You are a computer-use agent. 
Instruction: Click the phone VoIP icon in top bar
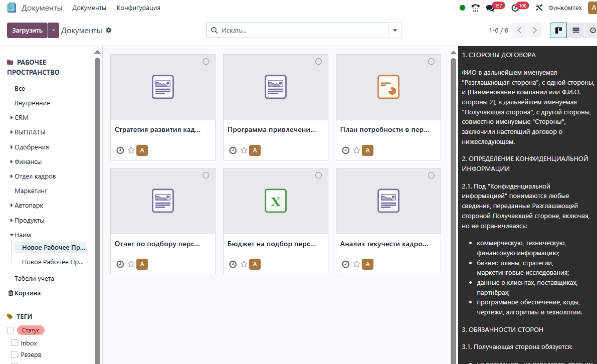coord(476,8)
